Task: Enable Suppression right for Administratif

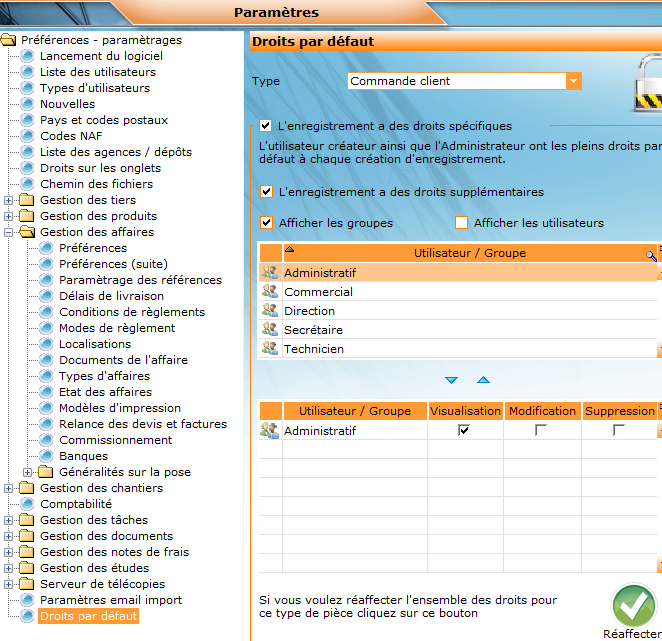Action: tap(619, 430)
